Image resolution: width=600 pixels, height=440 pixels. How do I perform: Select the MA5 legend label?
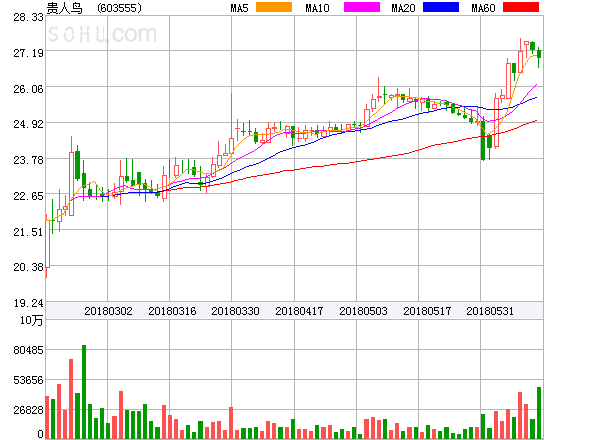click(239, 8)
